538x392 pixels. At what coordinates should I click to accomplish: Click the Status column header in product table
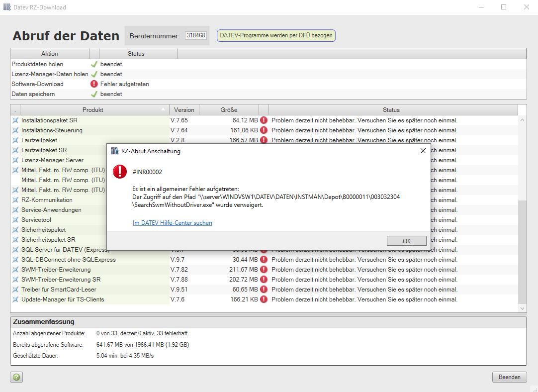(391, 110)
